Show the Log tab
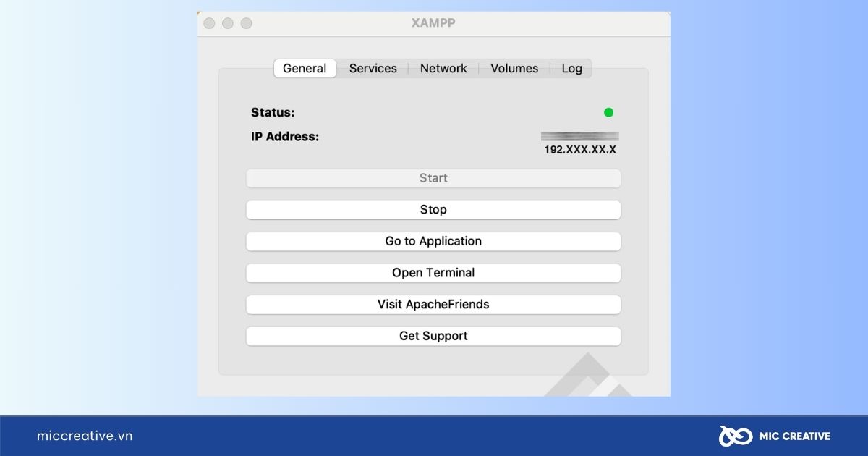The image size is (868, 456). (571, 68)
